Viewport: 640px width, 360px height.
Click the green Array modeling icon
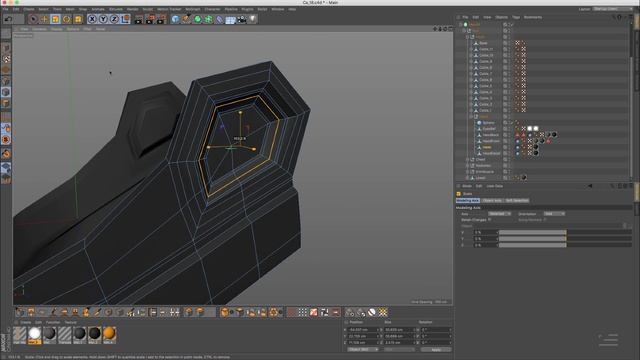pyautogui.click(x=209, y=19)
